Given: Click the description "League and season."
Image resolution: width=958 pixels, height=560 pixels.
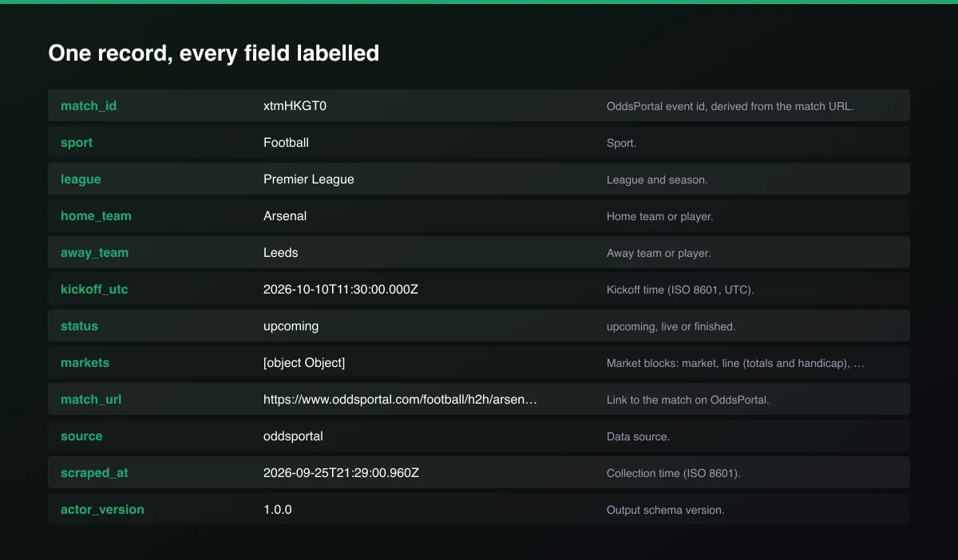Looking at the screenshot, I should 657,180.
